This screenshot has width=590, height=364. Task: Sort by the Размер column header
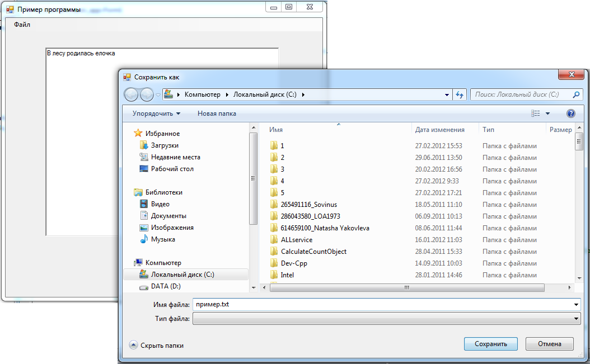point(560,129)
